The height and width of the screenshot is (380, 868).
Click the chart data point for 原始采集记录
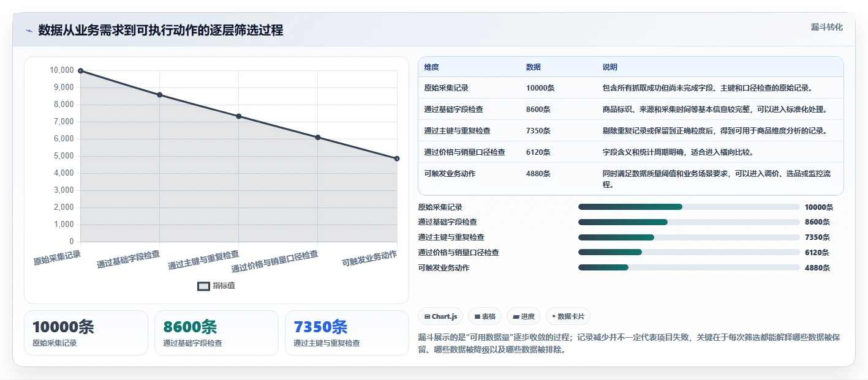click(x=80, y=71)
